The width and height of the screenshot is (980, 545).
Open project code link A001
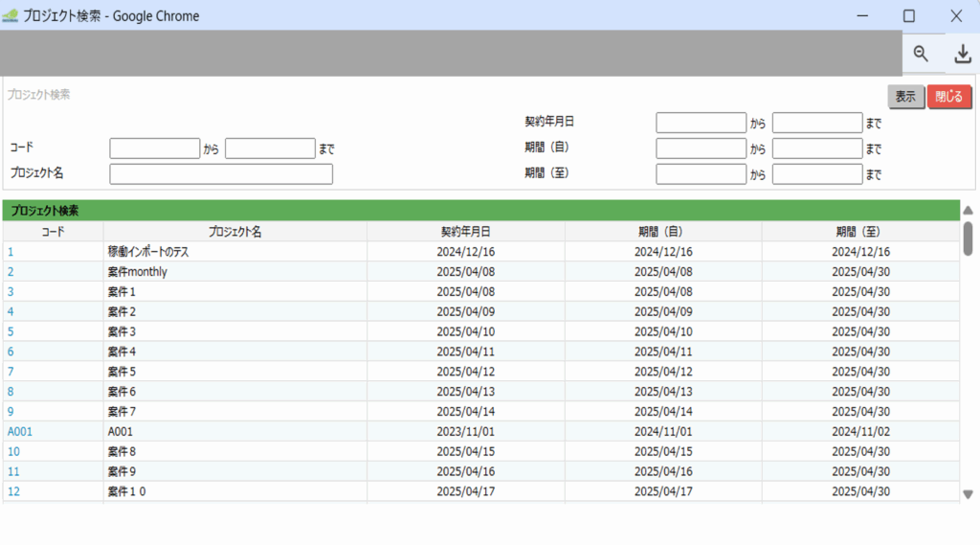[20, 432]
